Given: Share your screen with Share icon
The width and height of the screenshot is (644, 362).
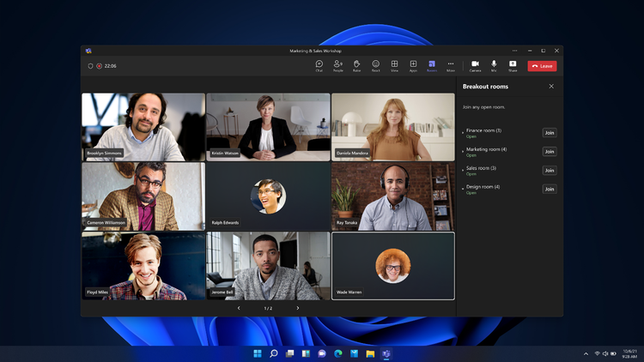Looking at the screenshot, I should point(513,66).
